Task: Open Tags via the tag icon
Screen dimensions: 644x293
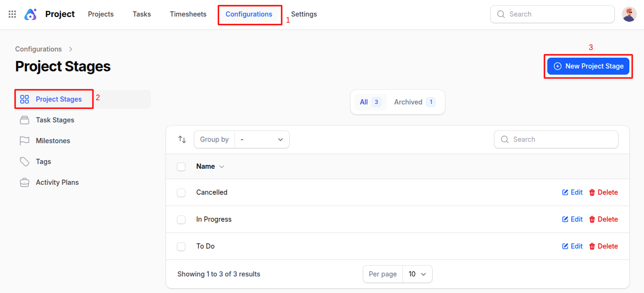Action: coord(25,162)
